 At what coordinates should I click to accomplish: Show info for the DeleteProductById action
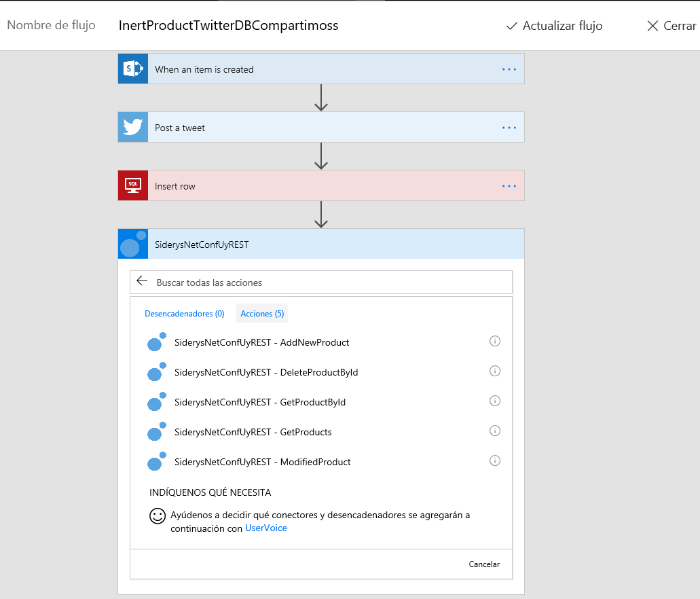[x=495, y=371]
